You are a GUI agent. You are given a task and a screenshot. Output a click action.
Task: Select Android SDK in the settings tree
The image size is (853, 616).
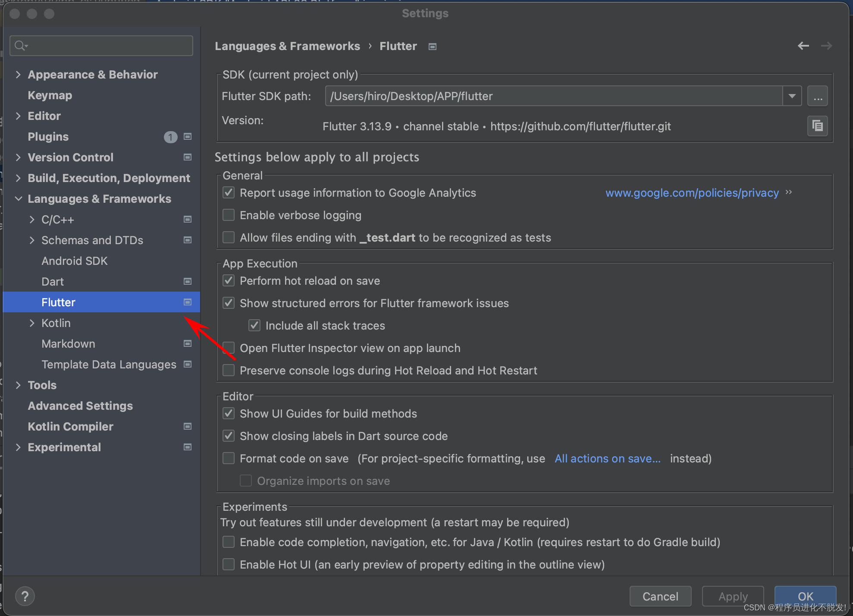pos(74,261)
